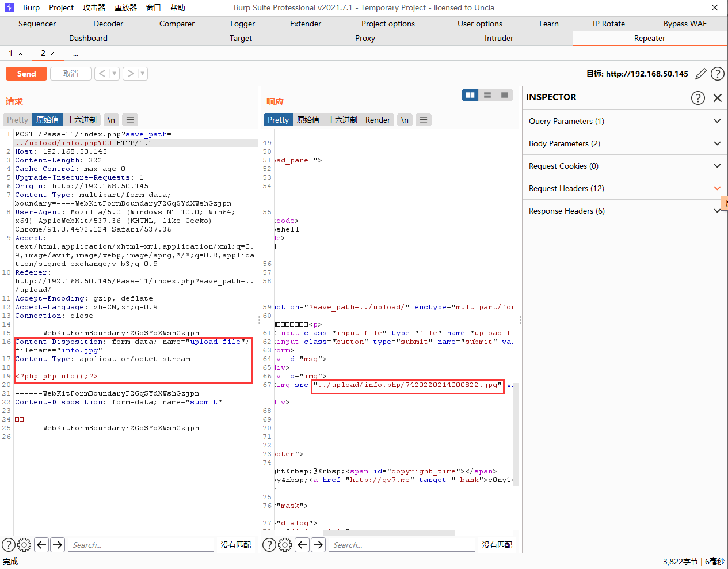Open the Logger tab
This screenshot has height=569, width=728.
[242, 24]
